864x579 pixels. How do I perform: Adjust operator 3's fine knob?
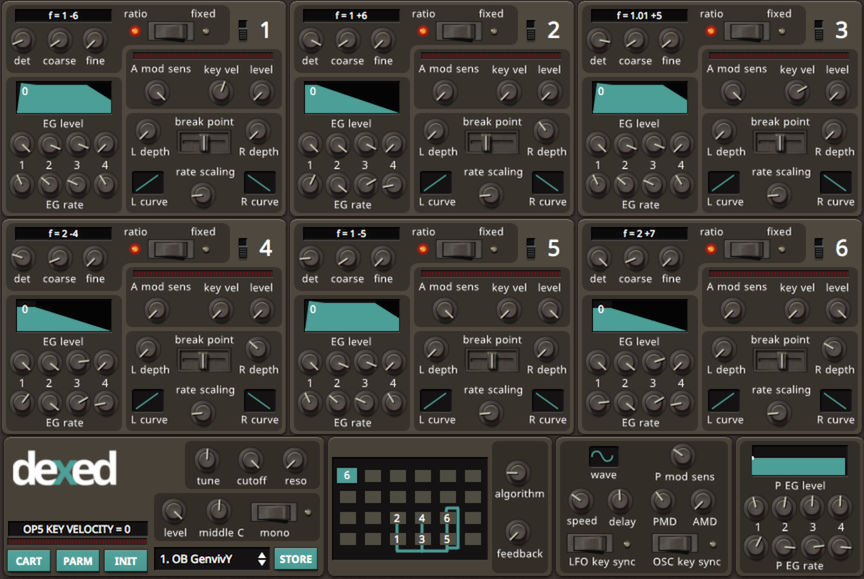670,39
